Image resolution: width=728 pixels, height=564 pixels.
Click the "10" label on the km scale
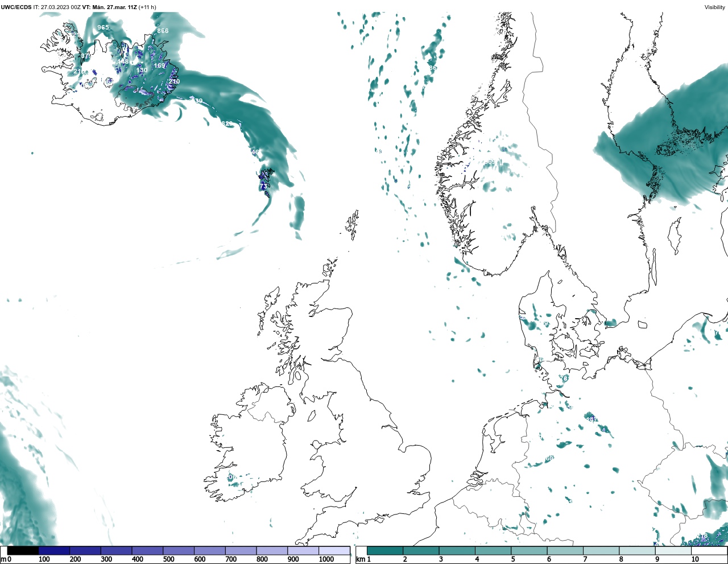[x=695, y=559]
